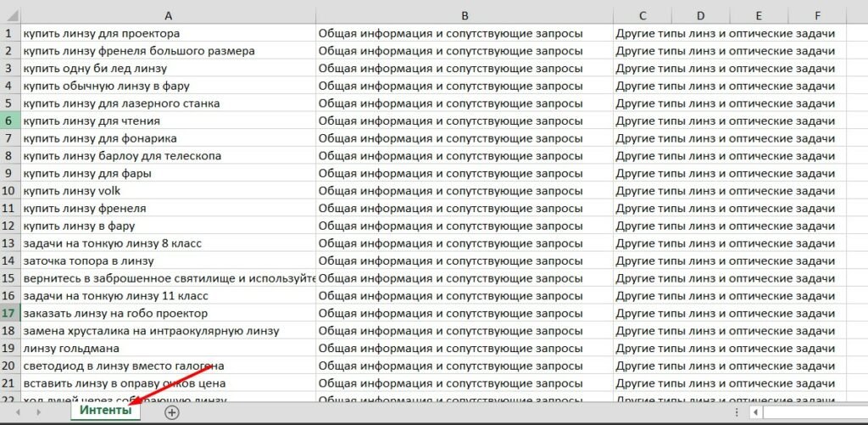Select row 6 header
The width and height of the screenshot is (868, 425).
click(10, 120)
